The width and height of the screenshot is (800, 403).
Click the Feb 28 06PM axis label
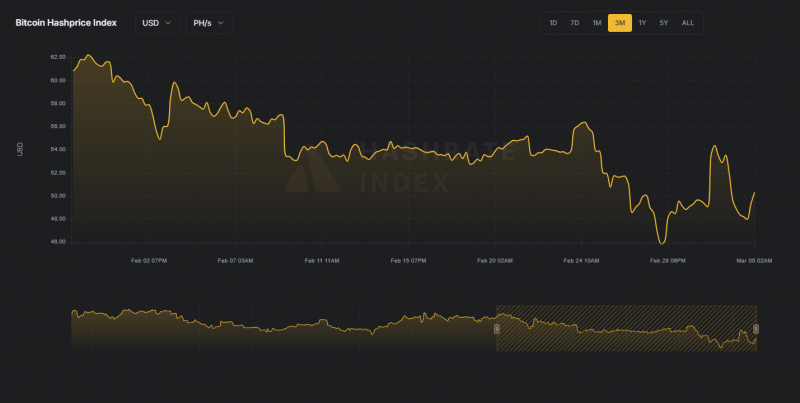tap(667, 261)
